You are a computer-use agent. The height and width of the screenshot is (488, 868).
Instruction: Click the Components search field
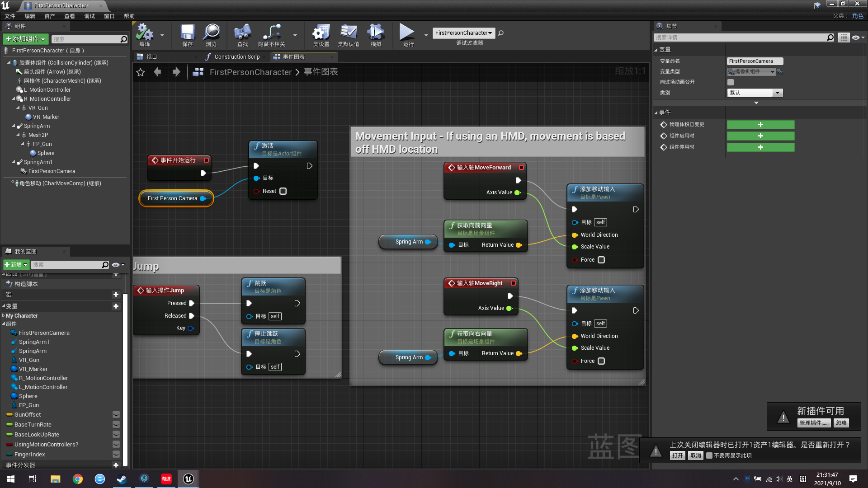[86, 39]
